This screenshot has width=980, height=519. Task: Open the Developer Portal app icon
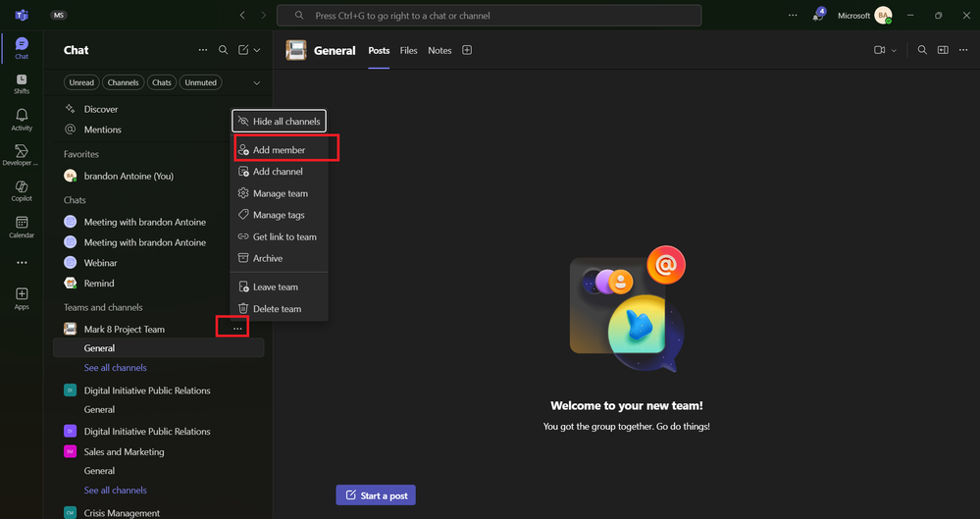click(x=22, y=155)
